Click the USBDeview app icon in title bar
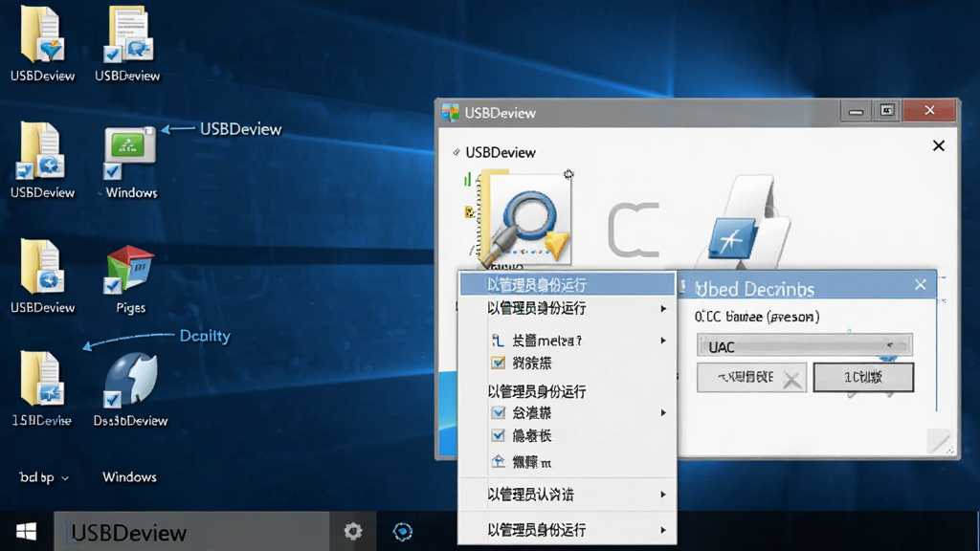The image size is (980, 551). coord(450,113)
